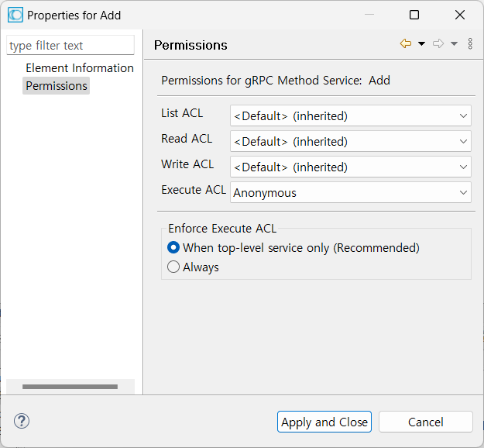Image resolution: width=484 pixels, height=448 pixels.
Task: Click the left pane horizontal scrollbar
Action: pyautogui.click(x=70, y=386)
